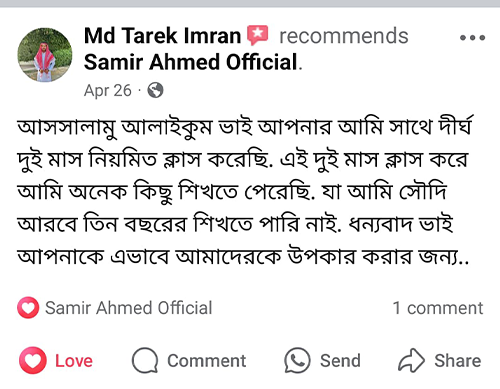This screenshot has height=389, width=500.
Task: Click the globe public audience icon
Action: point(155,90)
